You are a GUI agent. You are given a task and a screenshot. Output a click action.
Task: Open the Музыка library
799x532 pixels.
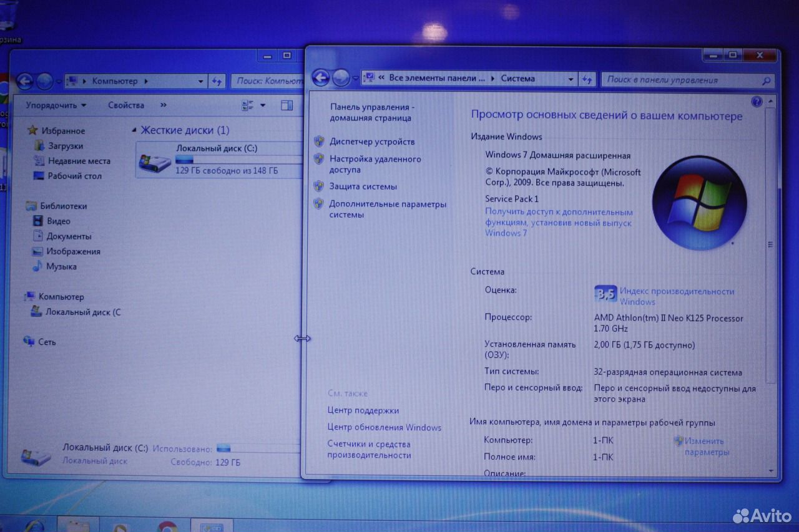[62, 266]
